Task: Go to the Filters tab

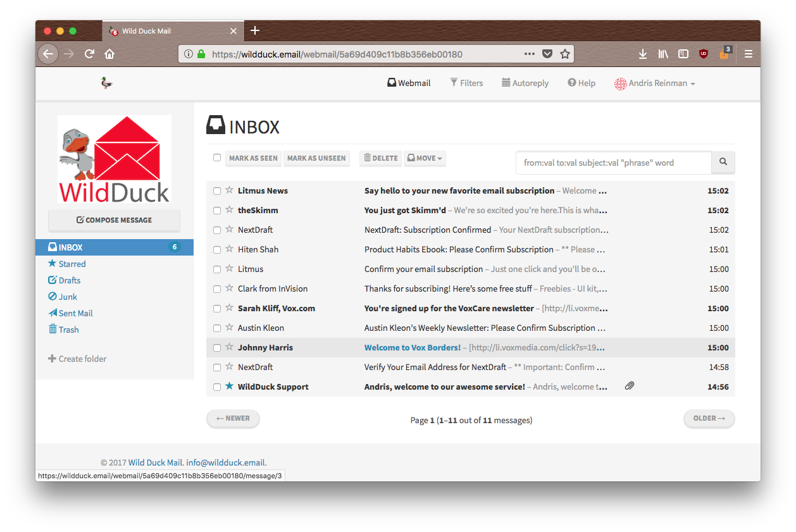Action: [x=466, y=84]
